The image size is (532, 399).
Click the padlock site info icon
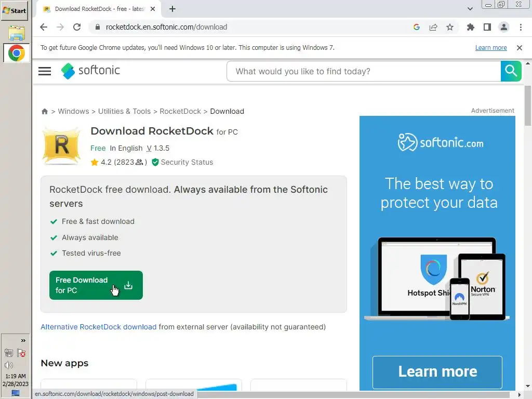(98, 27)
